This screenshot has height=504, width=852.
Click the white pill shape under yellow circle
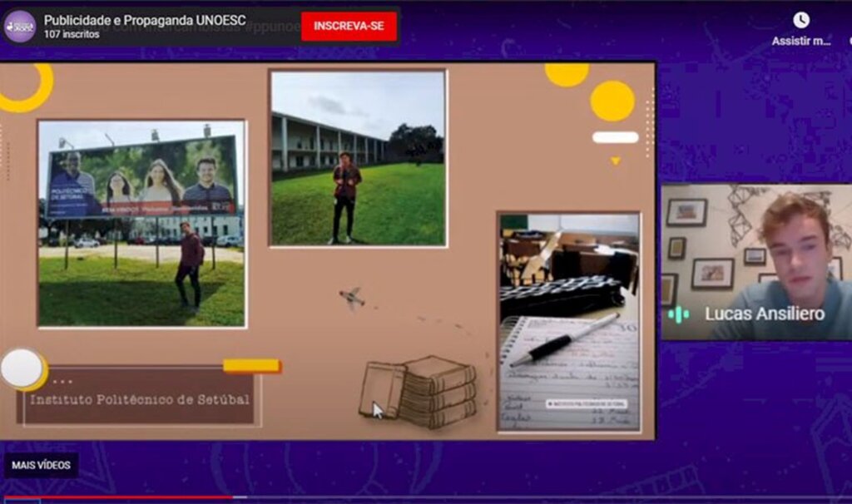(x=615, y=137)
